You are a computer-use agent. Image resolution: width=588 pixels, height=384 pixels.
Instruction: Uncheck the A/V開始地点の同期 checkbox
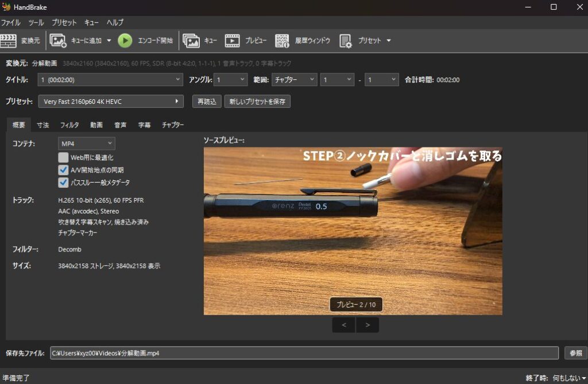(x=63, y=170)
